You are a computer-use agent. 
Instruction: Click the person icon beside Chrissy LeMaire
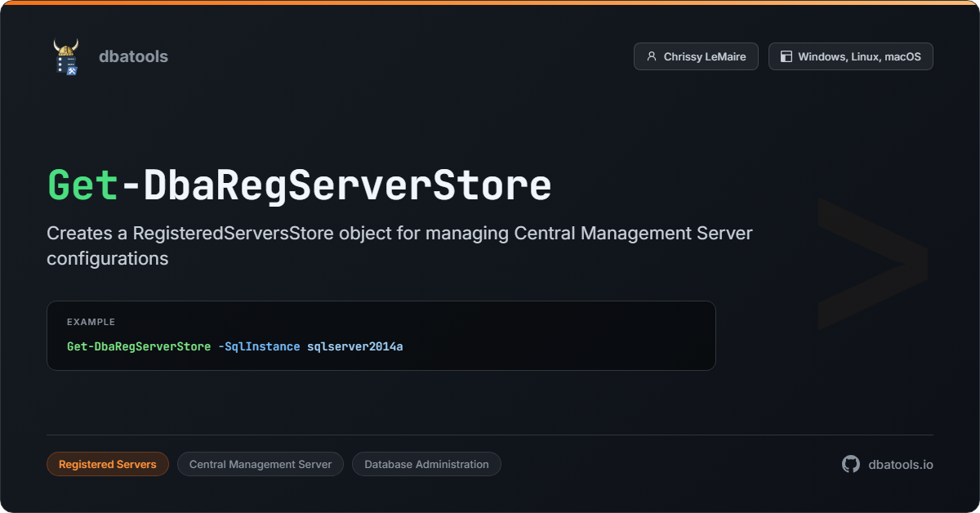(x=651, y=56)
